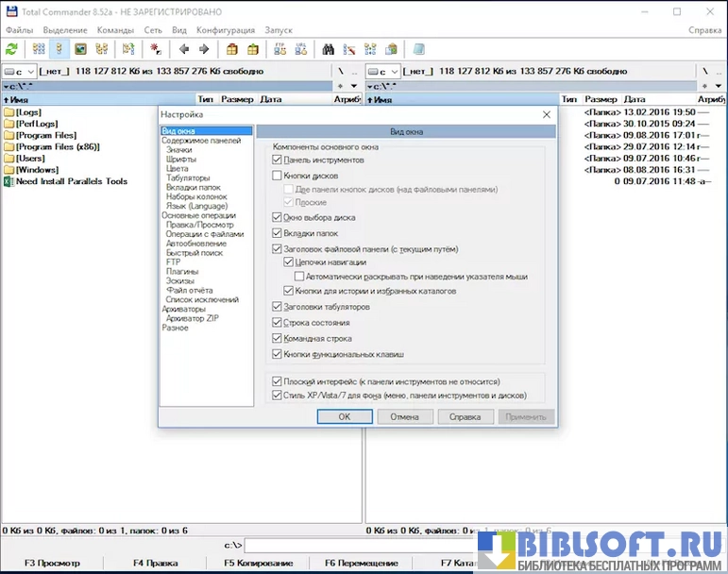Click the Back arrow toolbar icon
728x574 pixels.
(x=183, y=49)
